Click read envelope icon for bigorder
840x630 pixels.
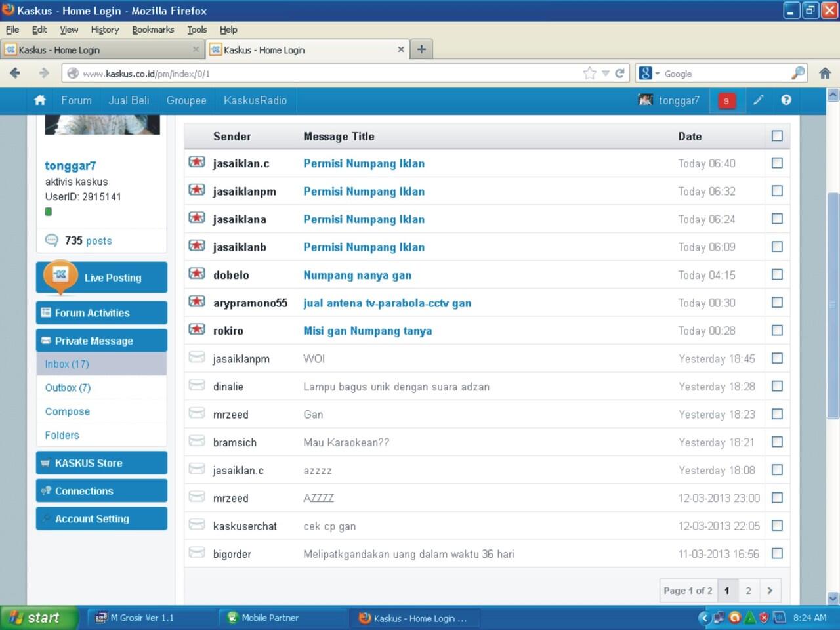coord(197,553)
